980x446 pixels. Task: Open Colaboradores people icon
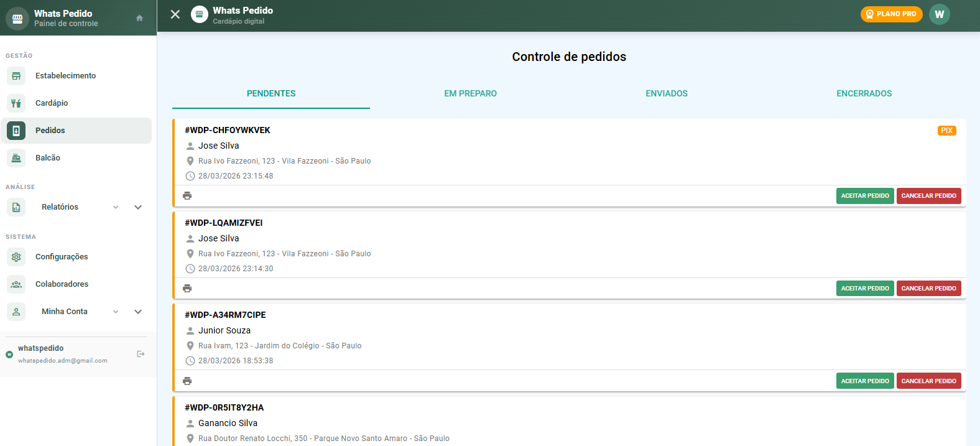pyautogui.click(x=16, y=284)
